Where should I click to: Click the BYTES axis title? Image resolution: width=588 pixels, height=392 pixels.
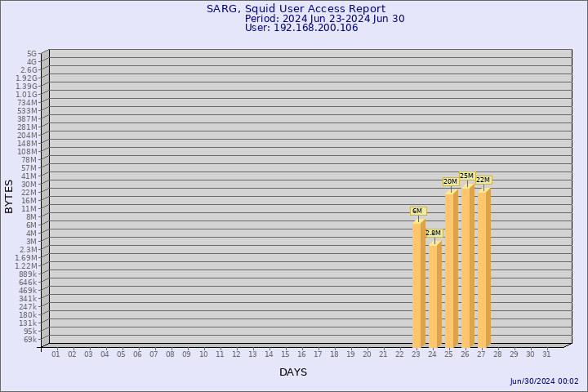9,196
